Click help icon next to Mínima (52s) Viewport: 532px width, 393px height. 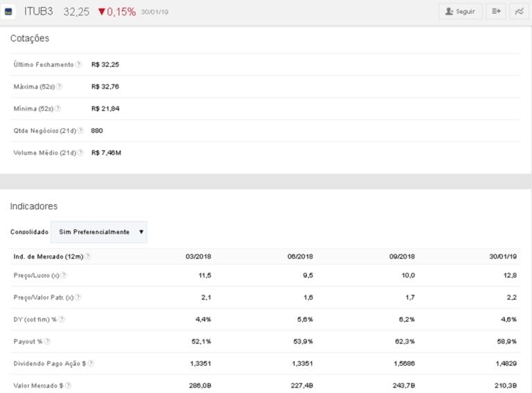58,109
